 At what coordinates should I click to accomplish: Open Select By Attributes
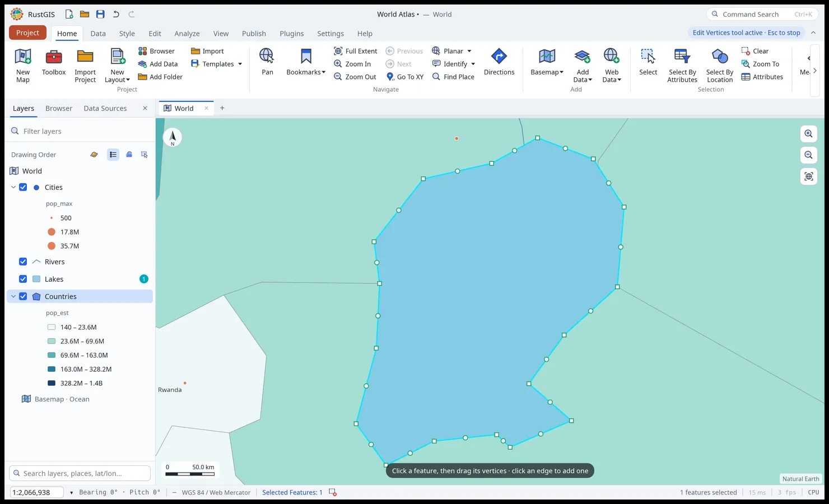pyautogui.click(x=682, y=66)
